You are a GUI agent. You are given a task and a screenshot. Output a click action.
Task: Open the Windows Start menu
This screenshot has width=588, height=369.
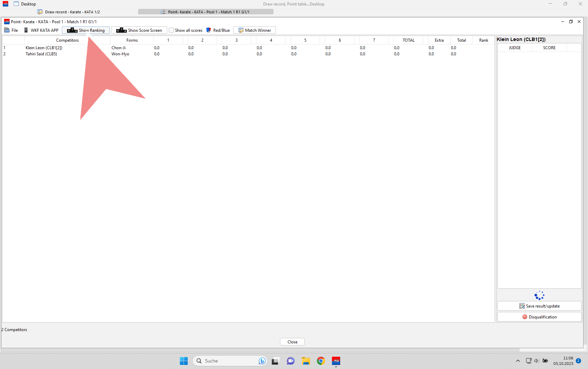(184, 361)
